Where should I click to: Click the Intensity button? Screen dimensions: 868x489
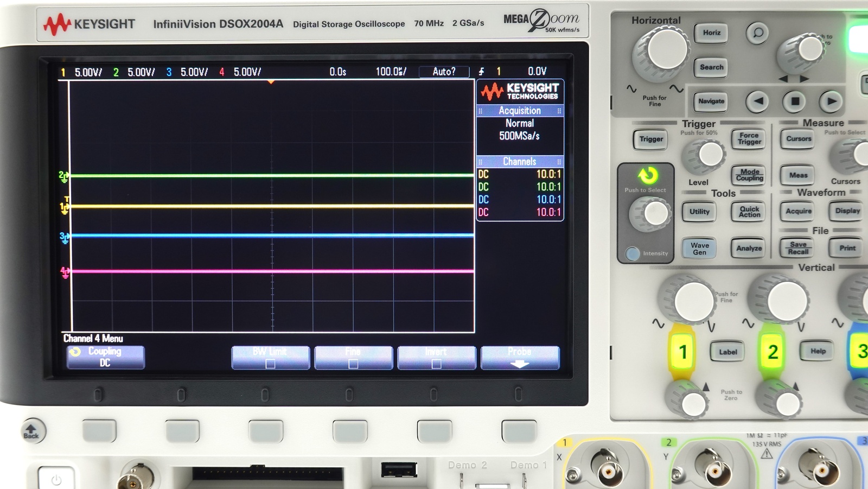(x=633, y=253)
